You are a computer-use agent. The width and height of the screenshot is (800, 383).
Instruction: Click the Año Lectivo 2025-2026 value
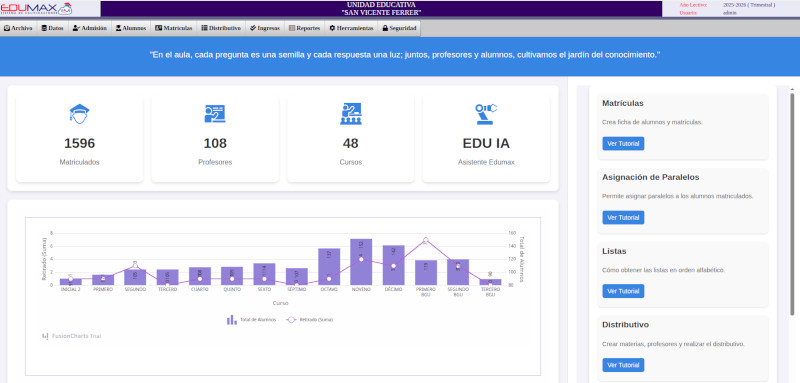point(749,5)
